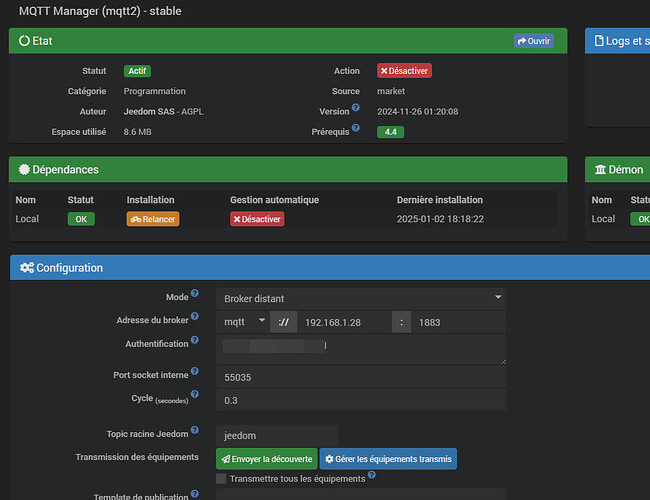Click the help icon next to Template de publication

195,493
